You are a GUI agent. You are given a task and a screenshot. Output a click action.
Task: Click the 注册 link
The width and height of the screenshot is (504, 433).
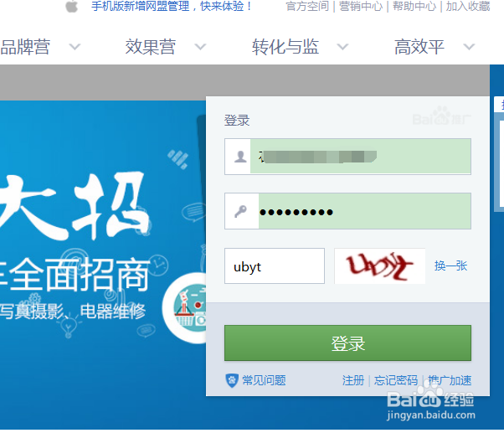coord(353,380)
